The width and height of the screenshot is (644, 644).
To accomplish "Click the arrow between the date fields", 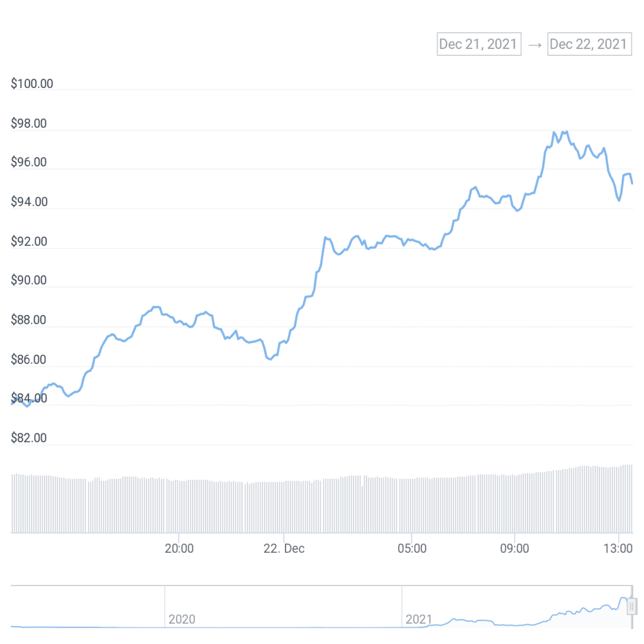I will point(535,45).
